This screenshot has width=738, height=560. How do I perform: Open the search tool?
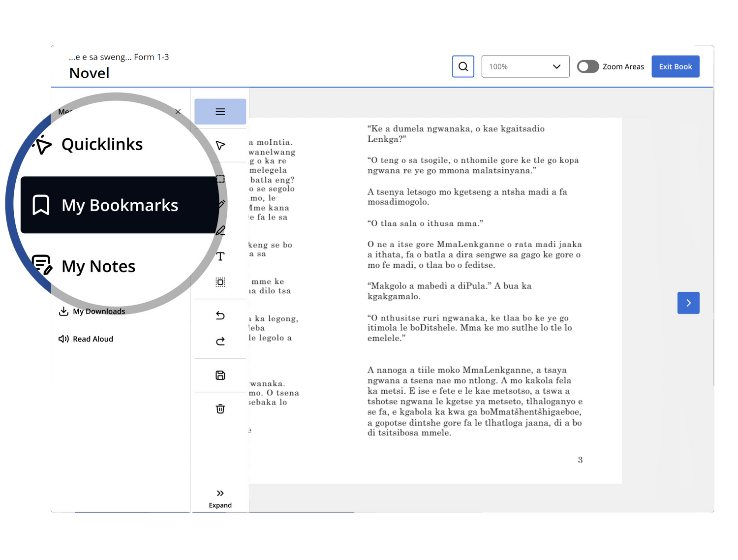462,66
